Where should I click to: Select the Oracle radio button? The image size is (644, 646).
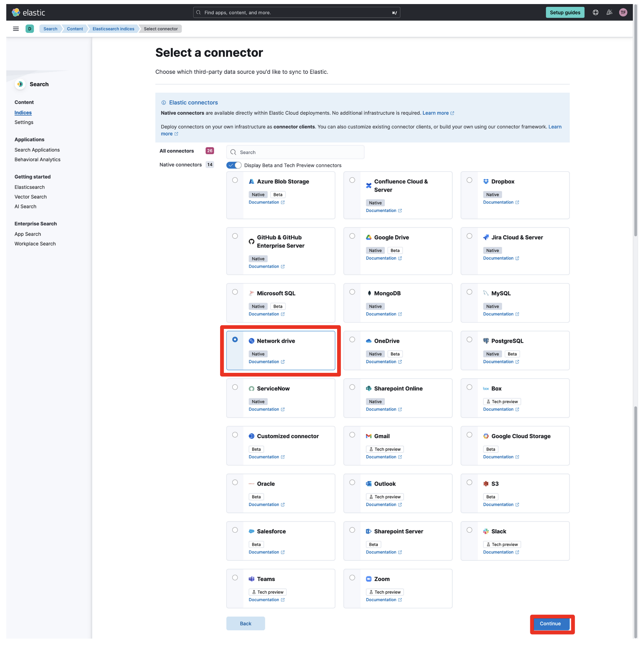[235, 482]
